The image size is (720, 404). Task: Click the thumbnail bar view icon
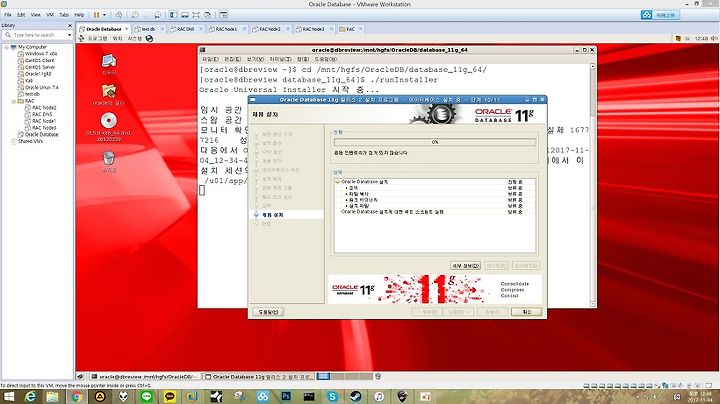click(185, 15)
